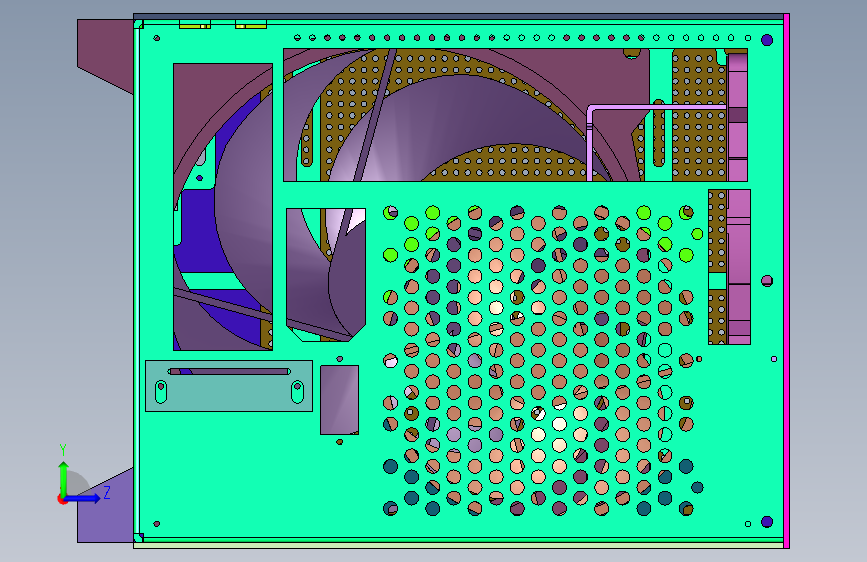
Task: Pick the right elongated hole on the teal bracket
Action: (x=297, y=392)
